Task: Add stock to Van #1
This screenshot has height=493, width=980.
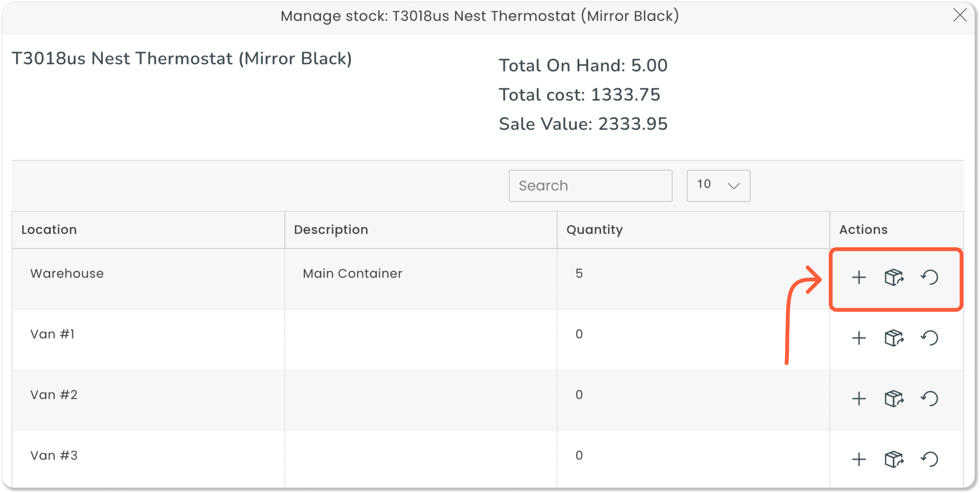Action: 858,338
